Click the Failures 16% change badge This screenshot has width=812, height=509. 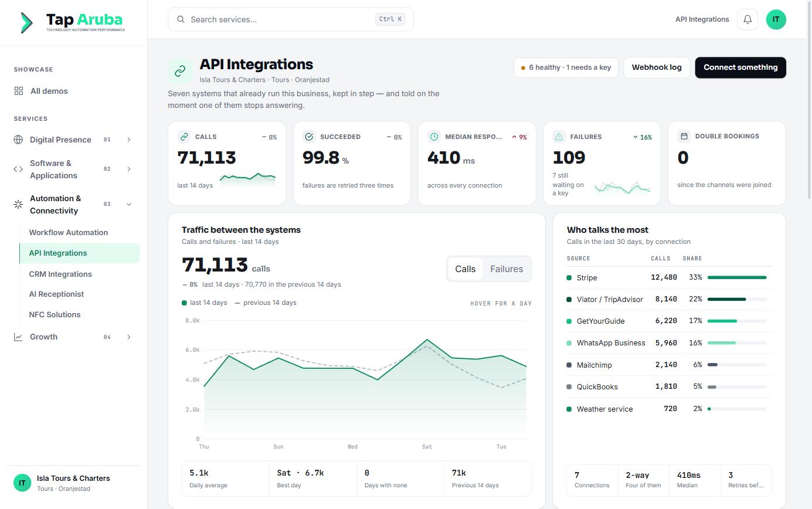(x=643, y=137)
